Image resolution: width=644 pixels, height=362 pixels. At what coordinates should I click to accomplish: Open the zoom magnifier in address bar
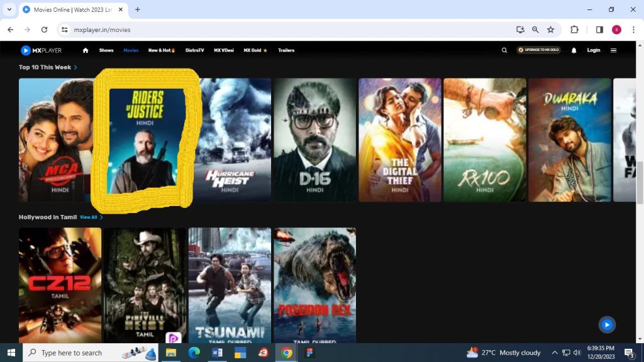point(535,30)
